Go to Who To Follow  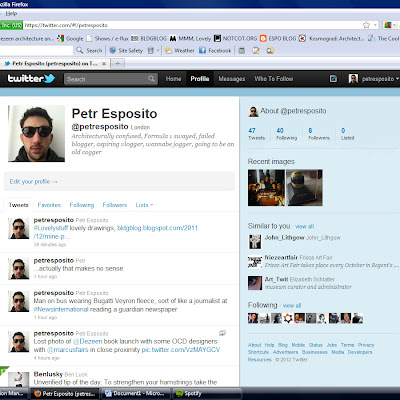274,79
